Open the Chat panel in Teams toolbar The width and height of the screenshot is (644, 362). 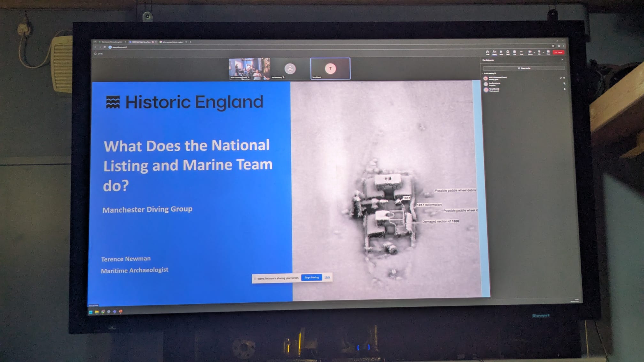point(487,52)
